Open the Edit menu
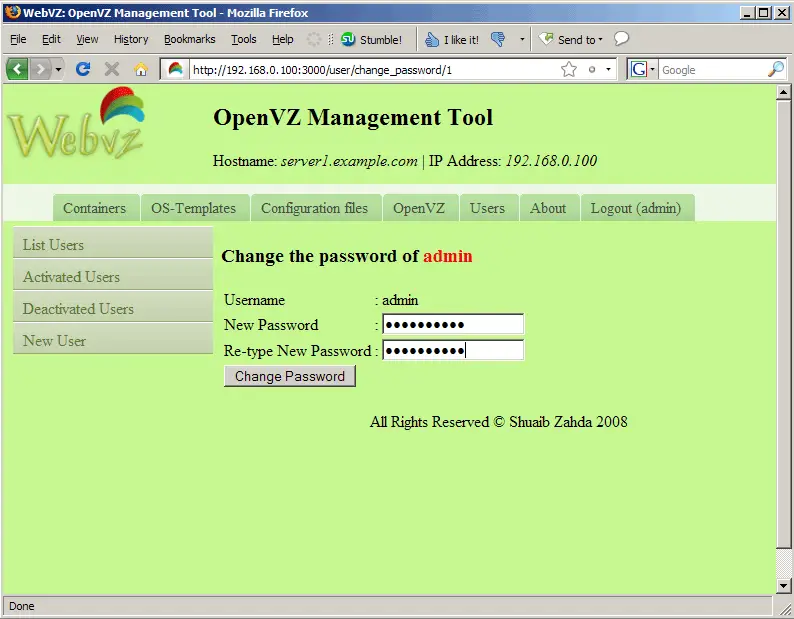 [51, 39]
